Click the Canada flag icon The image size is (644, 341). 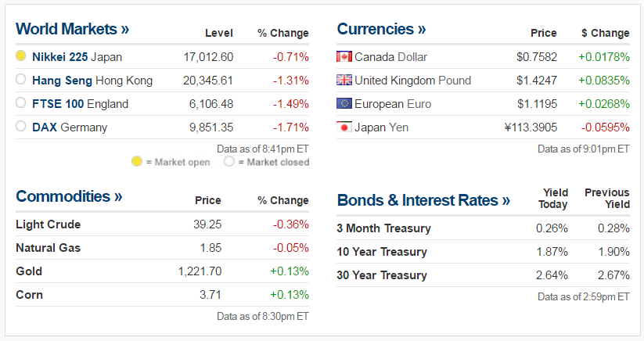tap(344, 56)
